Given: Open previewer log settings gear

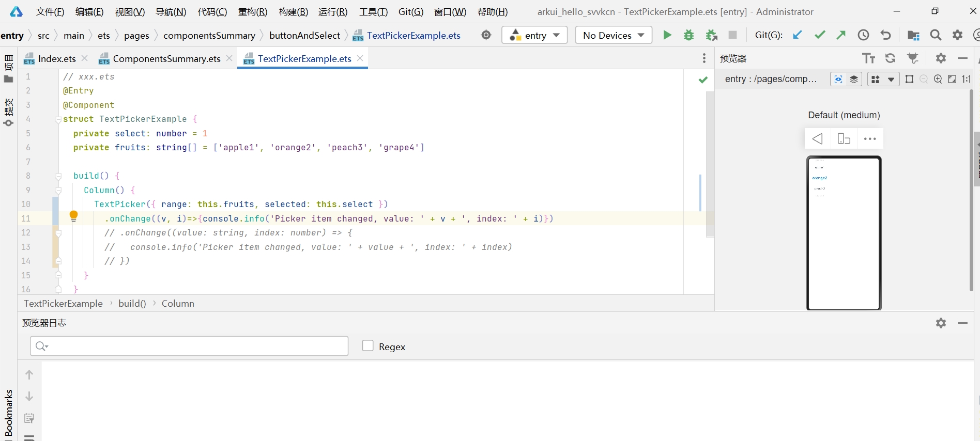Looking at the screenshot, I should 941,323.
